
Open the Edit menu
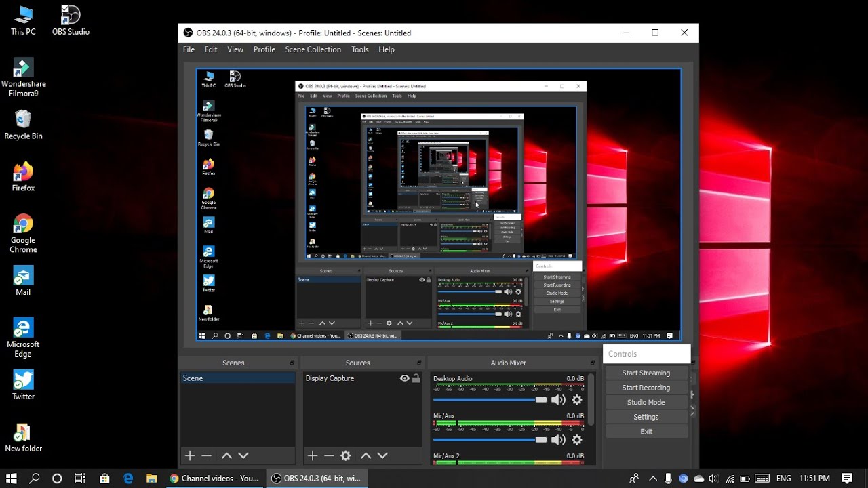click(211, 49)
